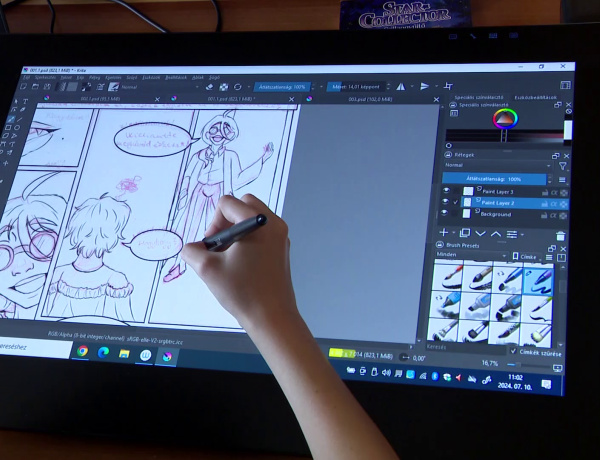This screenshot has height=460, width=600.
Task: Toggle visibility of Paint Layer 2
Action: 447,202
